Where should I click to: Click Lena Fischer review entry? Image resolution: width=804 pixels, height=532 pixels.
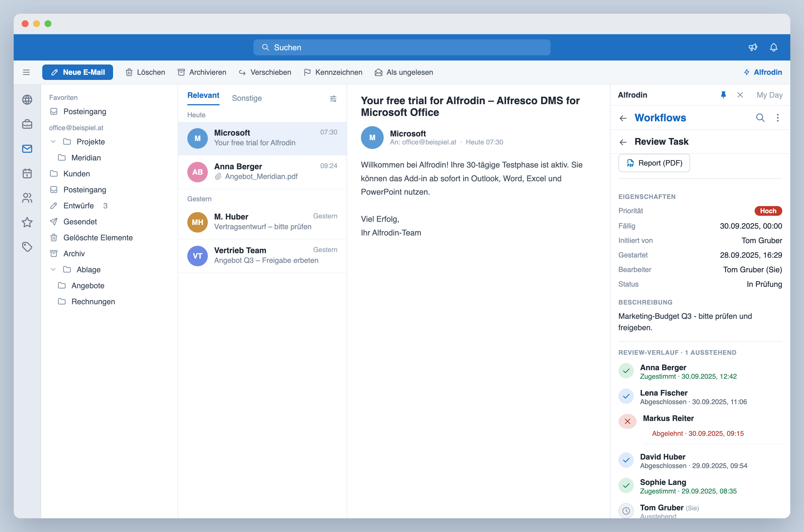[700, 397]
